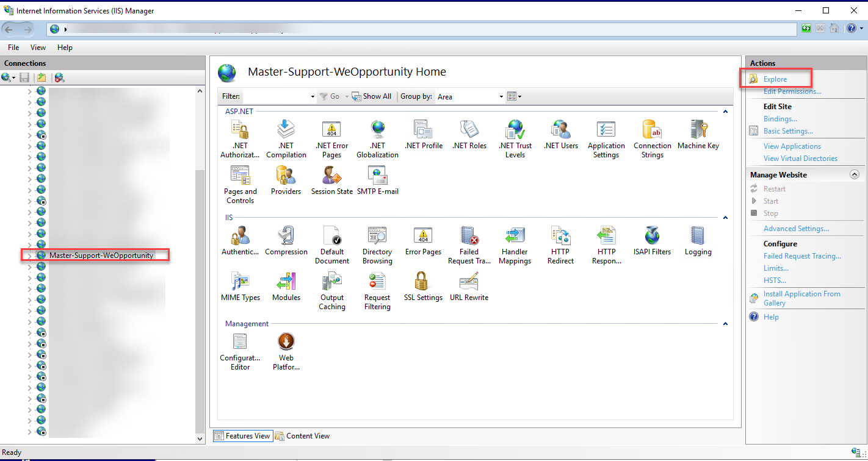
Task: Click Edit Permissions link
Action: pyautogui.click(x=792, y=91)
